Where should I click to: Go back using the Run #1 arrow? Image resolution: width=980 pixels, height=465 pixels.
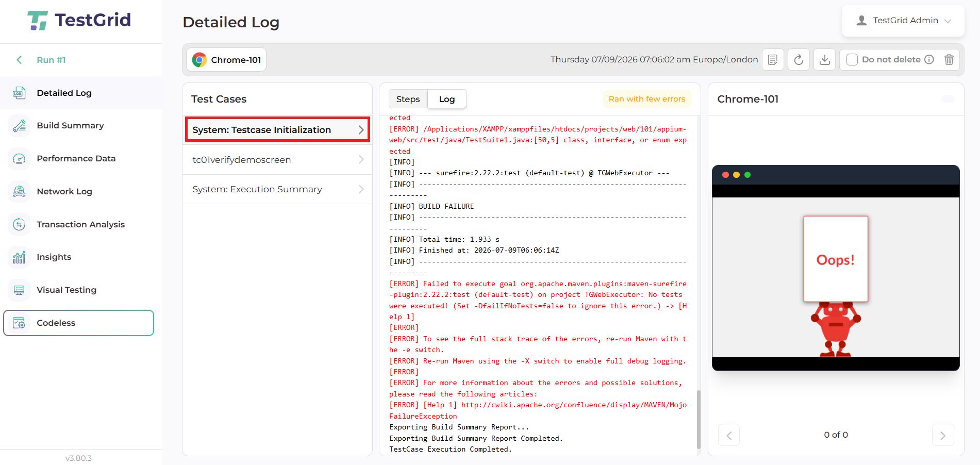point(19,60)
